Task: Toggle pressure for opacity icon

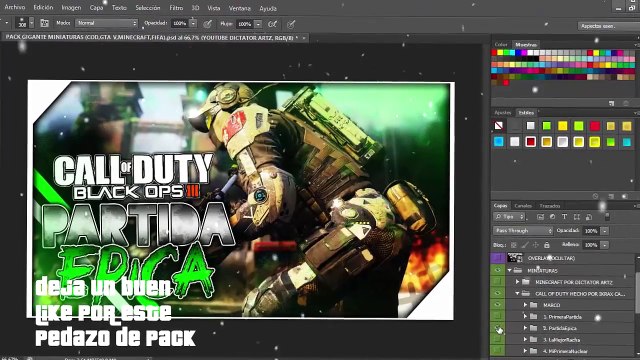Action: 207,24
